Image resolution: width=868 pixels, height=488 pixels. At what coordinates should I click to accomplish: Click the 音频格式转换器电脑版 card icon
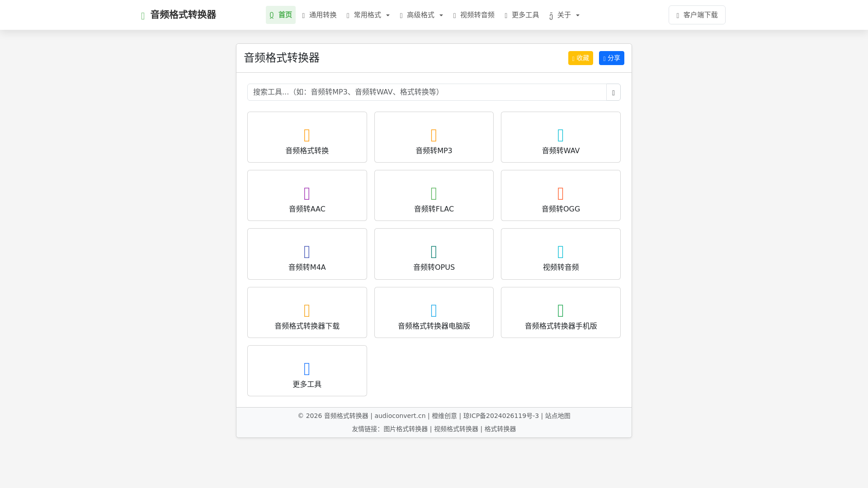click(434, 310)
